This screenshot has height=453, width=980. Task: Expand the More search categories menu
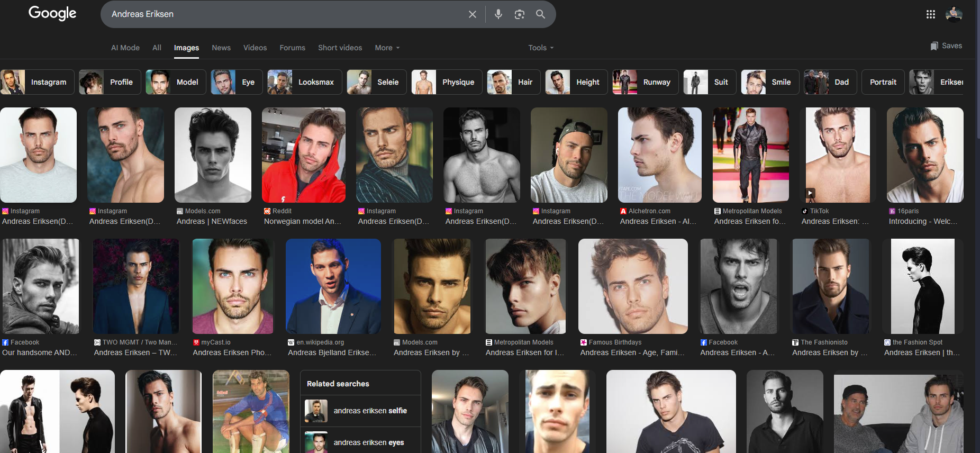387,48
